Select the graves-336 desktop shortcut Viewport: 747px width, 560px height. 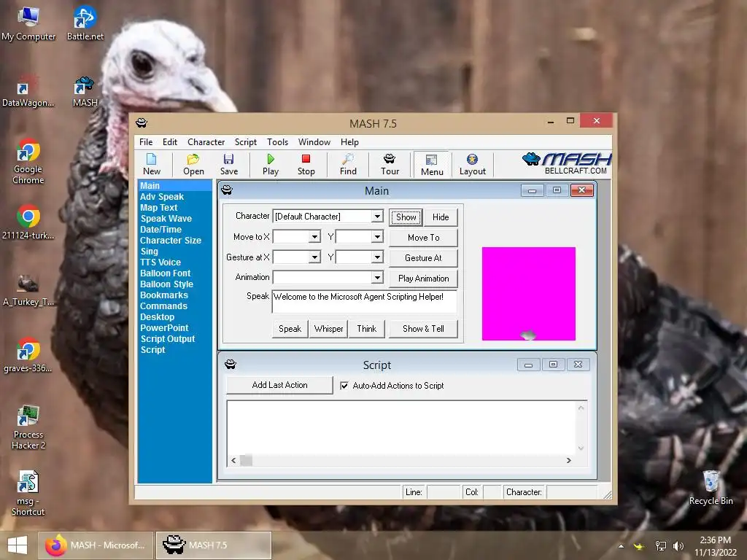coord(28,355)
